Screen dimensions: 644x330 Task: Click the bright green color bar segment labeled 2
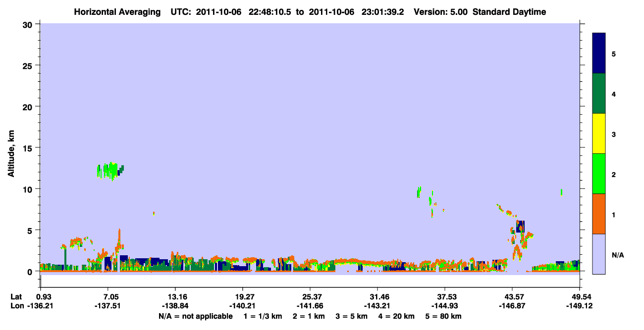click(599, 174)
